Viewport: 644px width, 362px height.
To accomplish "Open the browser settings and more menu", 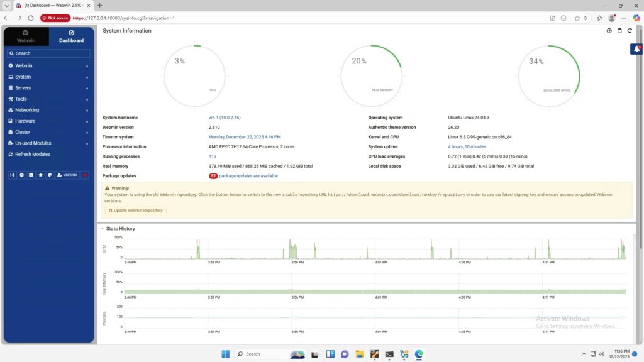I will coord(624,18).
